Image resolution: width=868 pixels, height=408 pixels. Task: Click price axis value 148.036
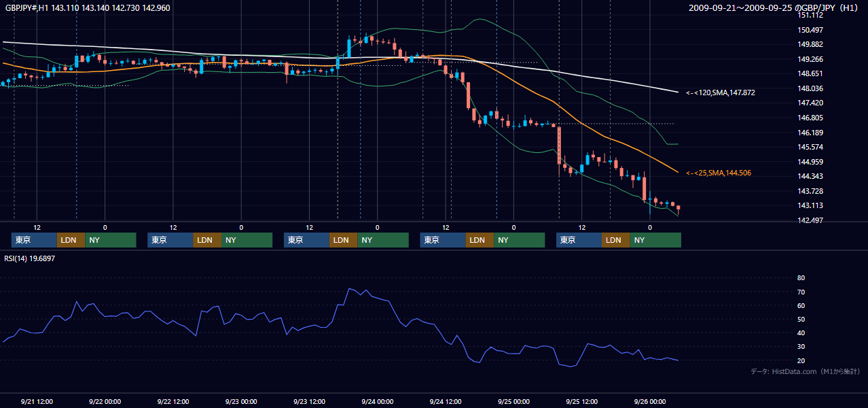pos(810,88)
